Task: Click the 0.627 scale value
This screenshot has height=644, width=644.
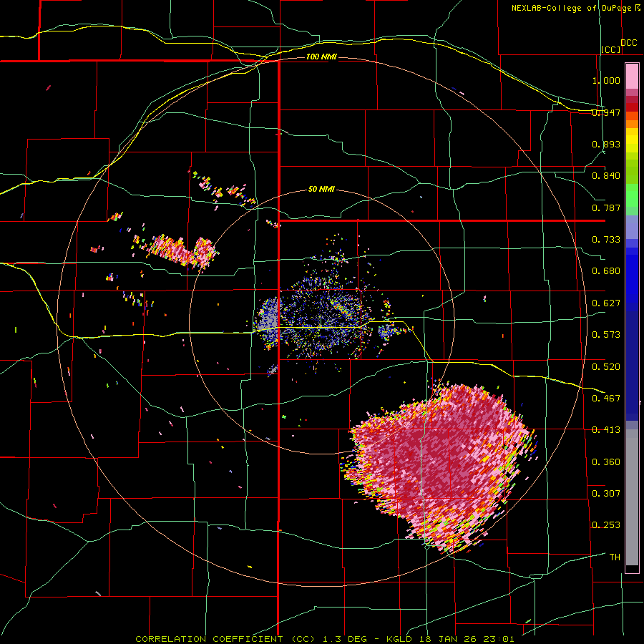Action: click(x=606, y=303)
